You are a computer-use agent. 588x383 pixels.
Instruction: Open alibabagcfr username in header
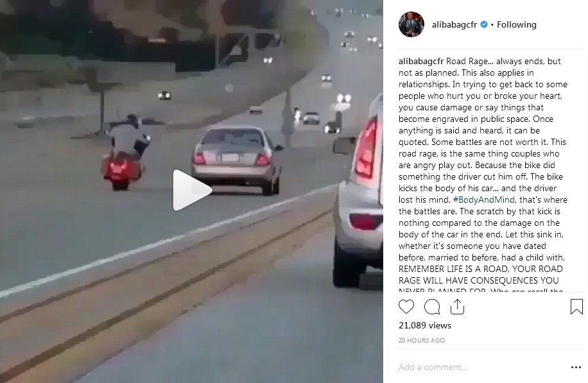454,25
